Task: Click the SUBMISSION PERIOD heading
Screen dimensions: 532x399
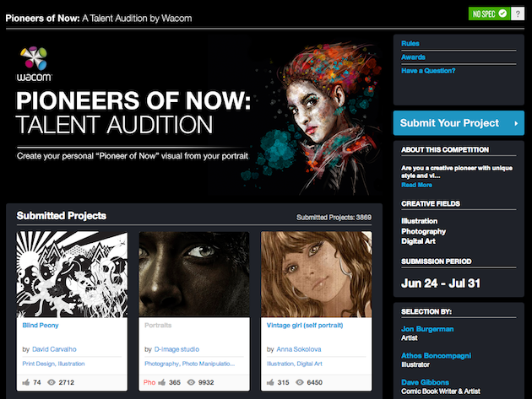Action: click(x=437, y=262)
